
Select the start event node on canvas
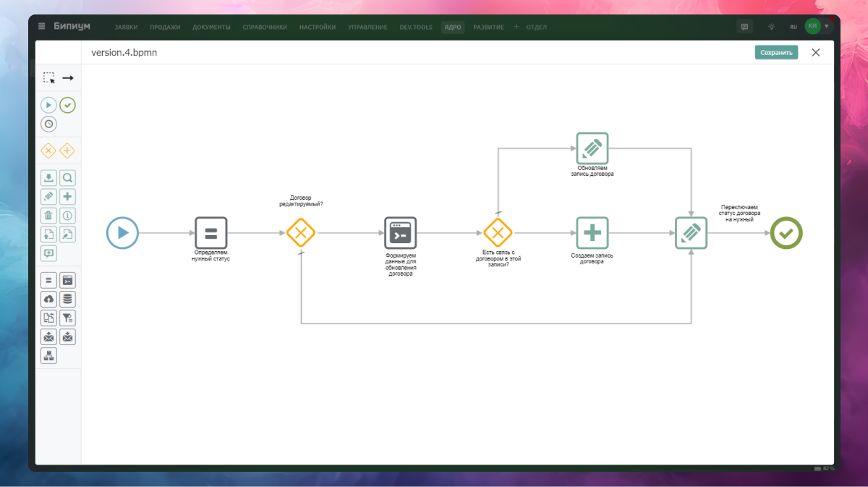pyautogui.click(x=122, y=233)
